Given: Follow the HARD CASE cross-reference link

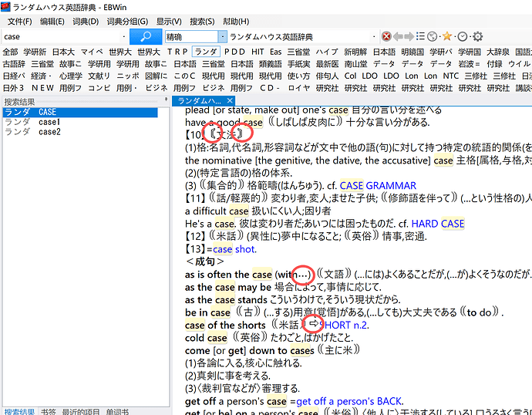Looking at the screenshot, I should pyautogui.click(x=438, y=224).
